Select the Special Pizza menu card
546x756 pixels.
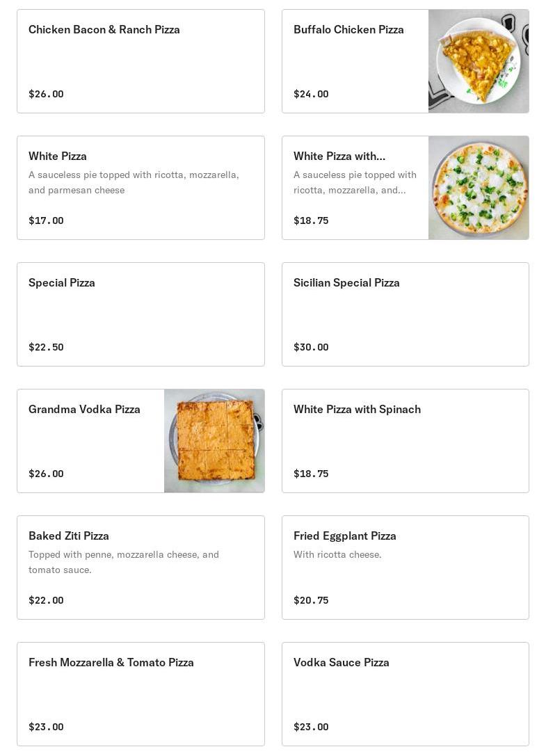140,314
